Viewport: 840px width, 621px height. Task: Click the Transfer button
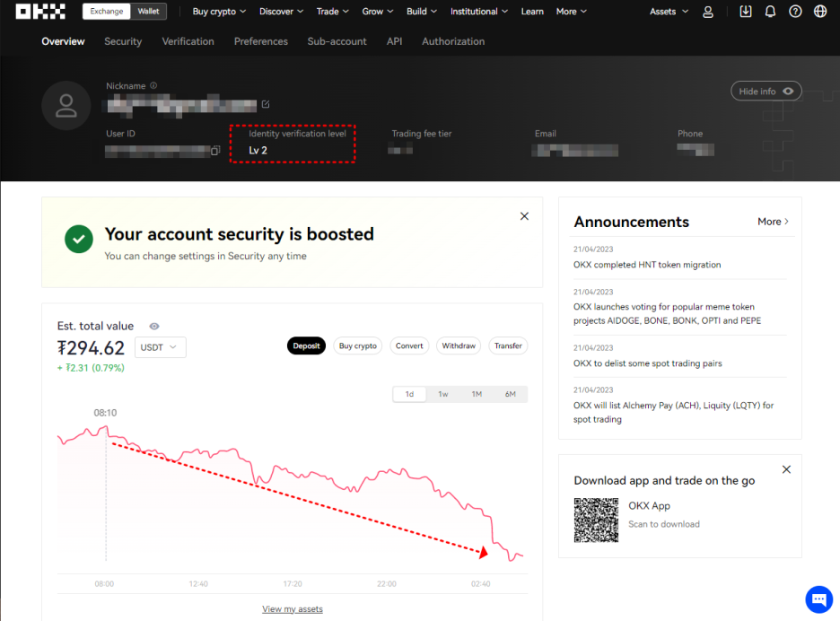pos(508,346)
